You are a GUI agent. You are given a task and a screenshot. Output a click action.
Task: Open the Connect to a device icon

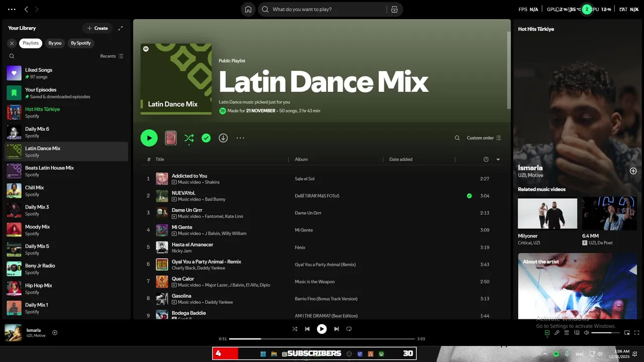577,332
